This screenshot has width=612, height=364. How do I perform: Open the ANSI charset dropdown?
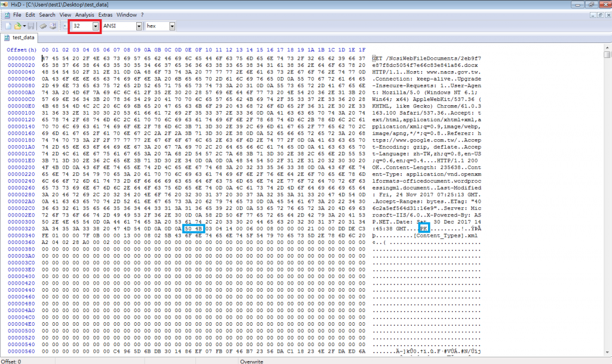[x=139, y=26]
